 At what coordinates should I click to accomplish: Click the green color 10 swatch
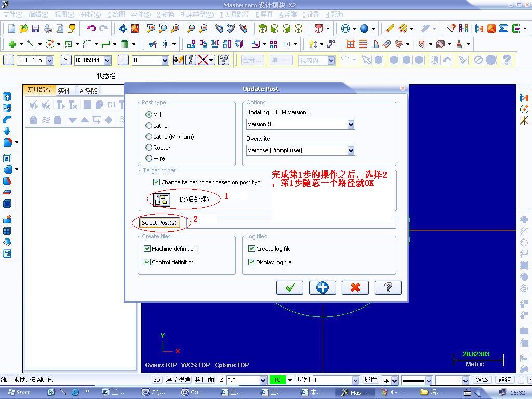(x=277, y=380)
